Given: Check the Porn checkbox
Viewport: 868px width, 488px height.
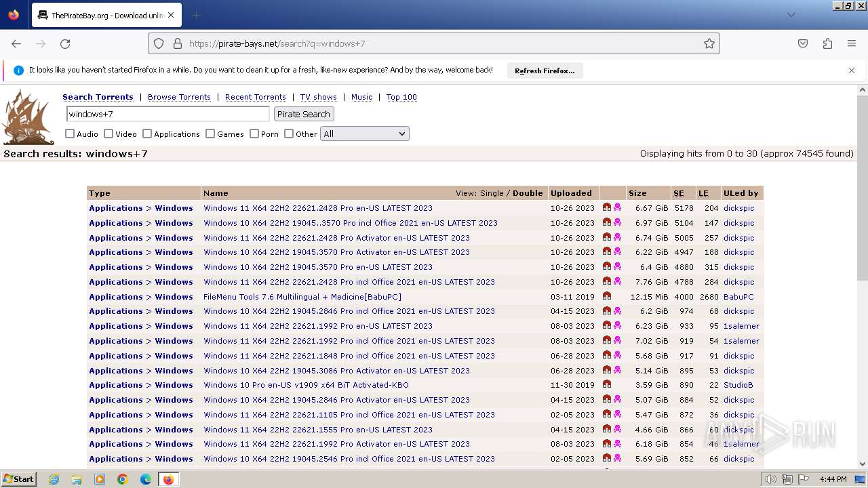Looking at the screenshot, I should 254,134.
